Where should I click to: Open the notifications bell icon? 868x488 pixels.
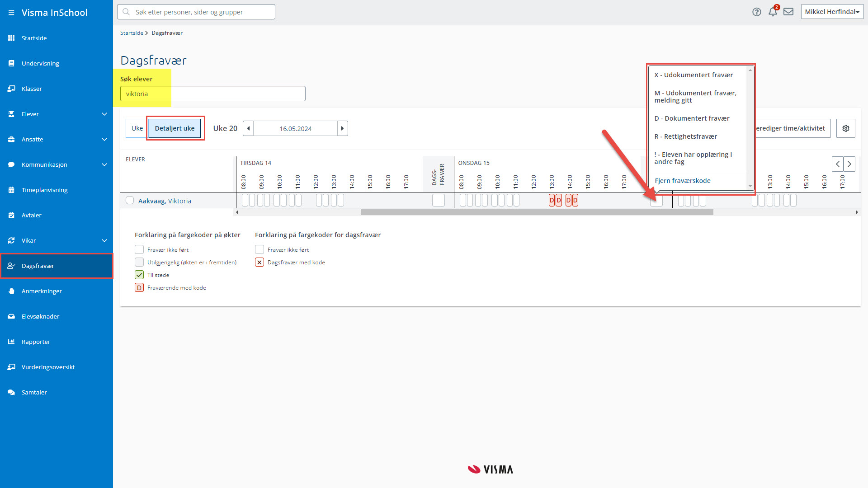point(773,12)
